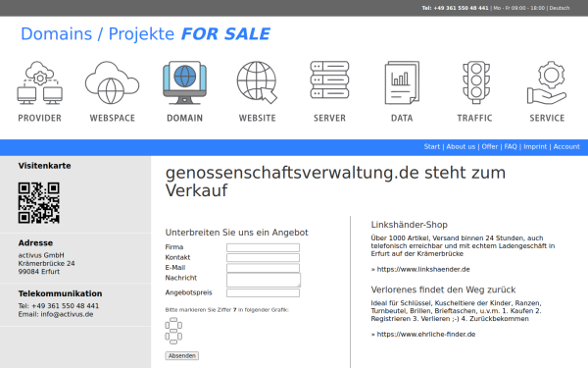The image size is (588, 368).
Task: Click 'Verlorenes findet den Weg zurück' heading
Action: [x=443, y=289]
